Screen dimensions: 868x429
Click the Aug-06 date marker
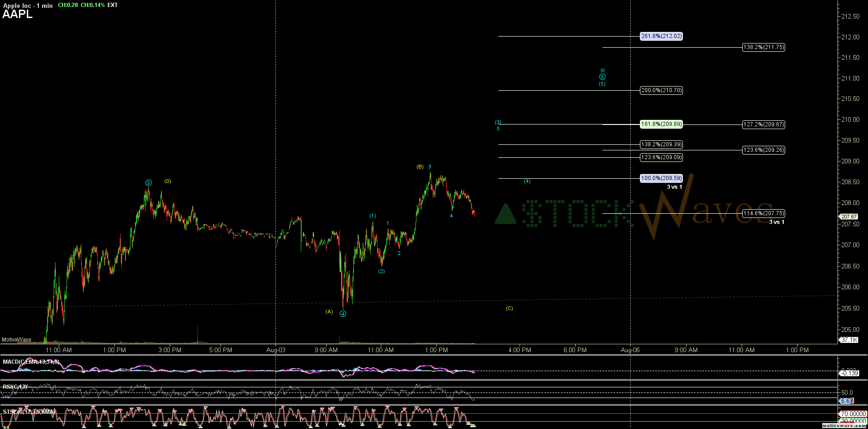coord(630,350)
